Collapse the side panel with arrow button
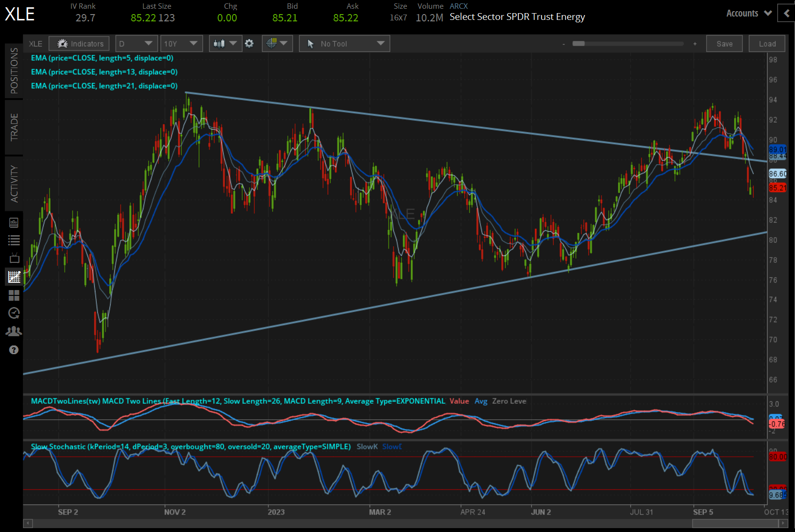Screen dimensions: 795x532 pyautogui.click(x=786, y=14)
